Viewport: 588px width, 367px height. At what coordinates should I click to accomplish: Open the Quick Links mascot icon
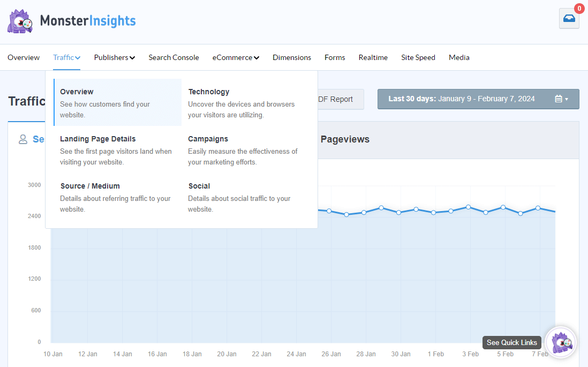click(560, 342)
